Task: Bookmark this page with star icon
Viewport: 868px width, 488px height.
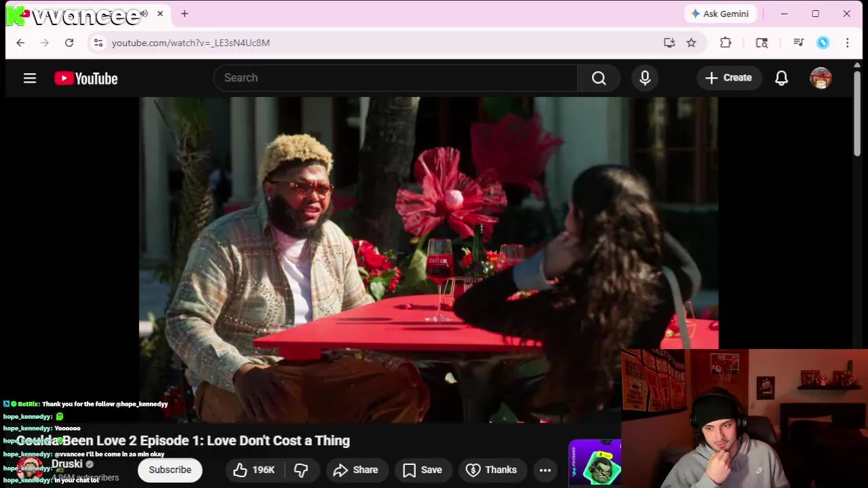Action: (691, 43)
